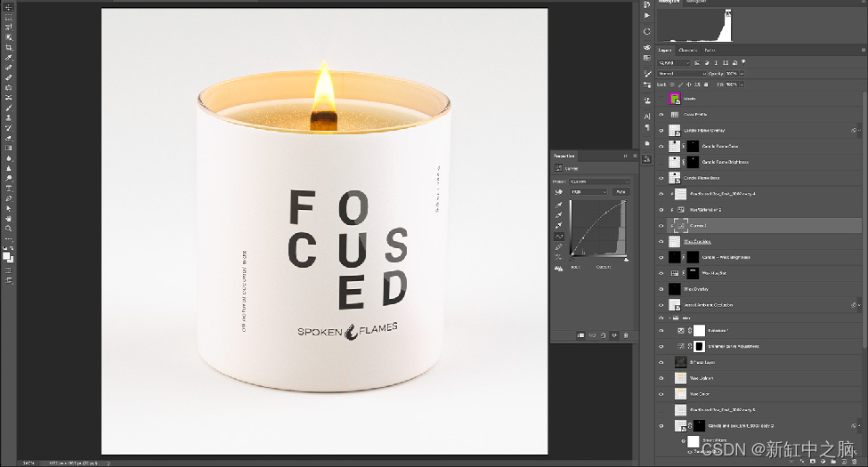Viewport: 868px width, 467px height.
Task: Open the Actions panel play icon
Action: pos(647,15)
